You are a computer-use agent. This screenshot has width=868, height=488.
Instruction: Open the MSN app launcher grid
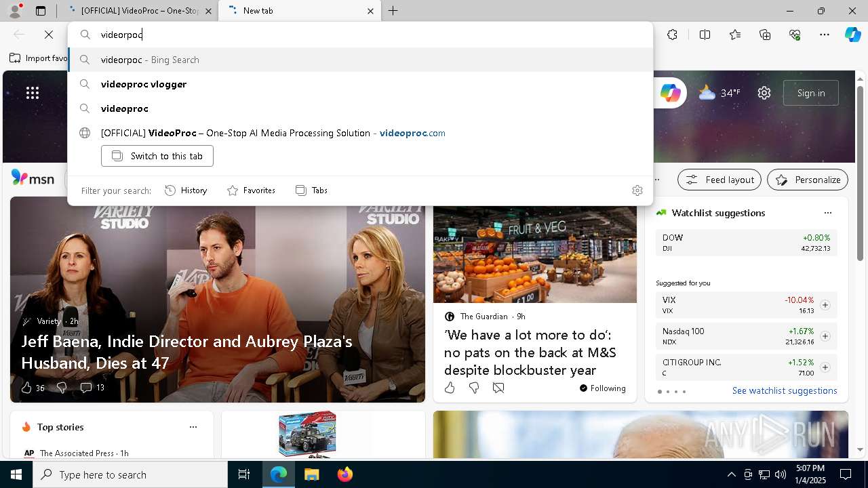[33, 93]
